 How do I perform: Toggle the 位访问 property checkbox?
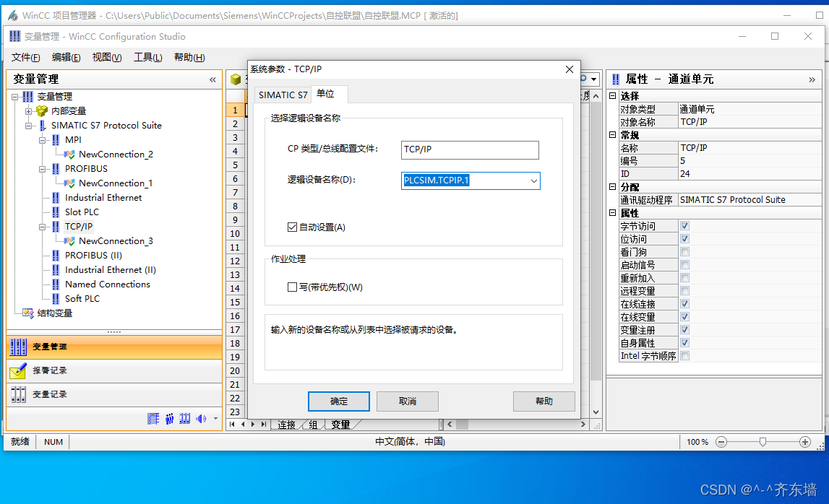tap(684, 239)
